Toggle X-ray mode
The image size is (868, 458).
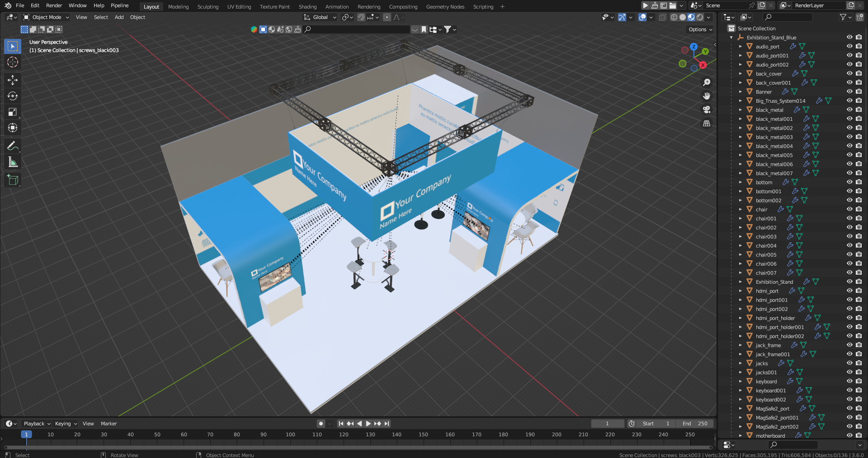point(662,17)
